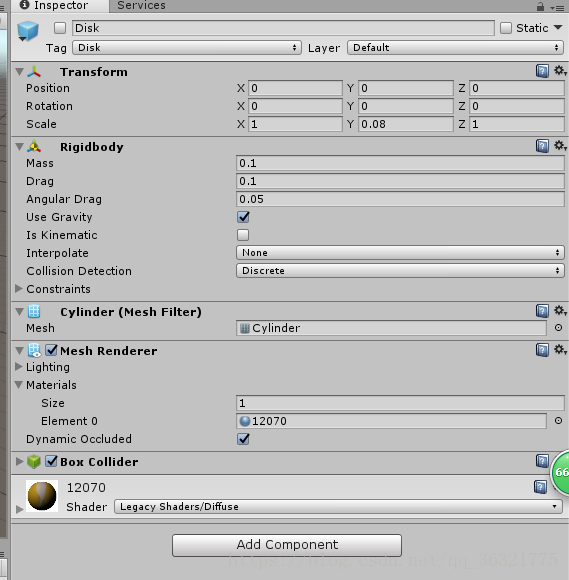Open Rigidbody gear settings menu
Image resolution: width=569 pixels, height=580 pixels.
click(x=559, y=145)
